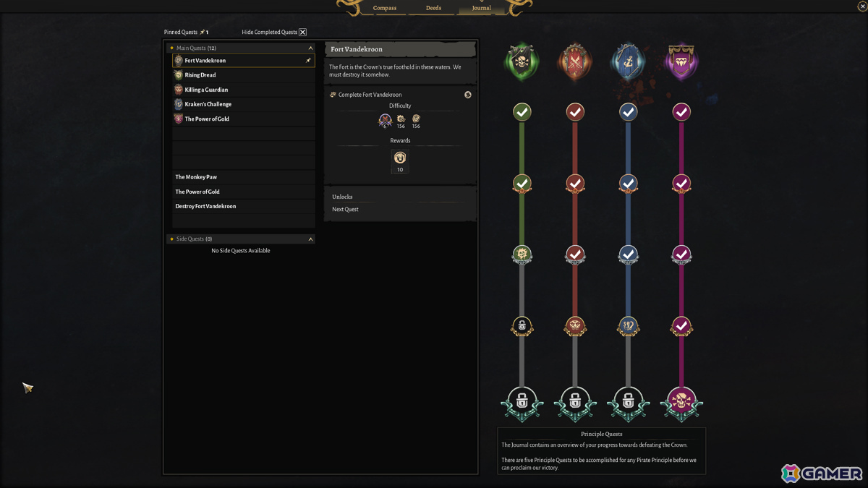
Task: Click the topmost checkmark node on red track
Action: coord(575,112)
